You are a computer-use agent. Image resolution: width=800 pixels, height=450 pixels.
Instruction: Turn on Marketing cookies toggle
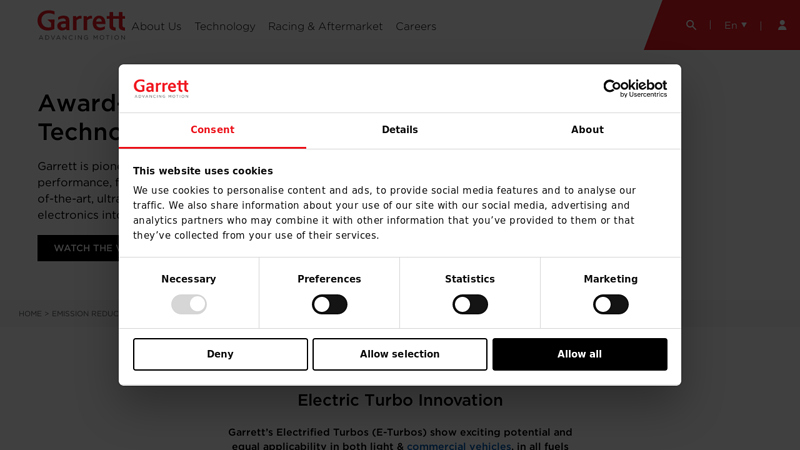point(610,304)
